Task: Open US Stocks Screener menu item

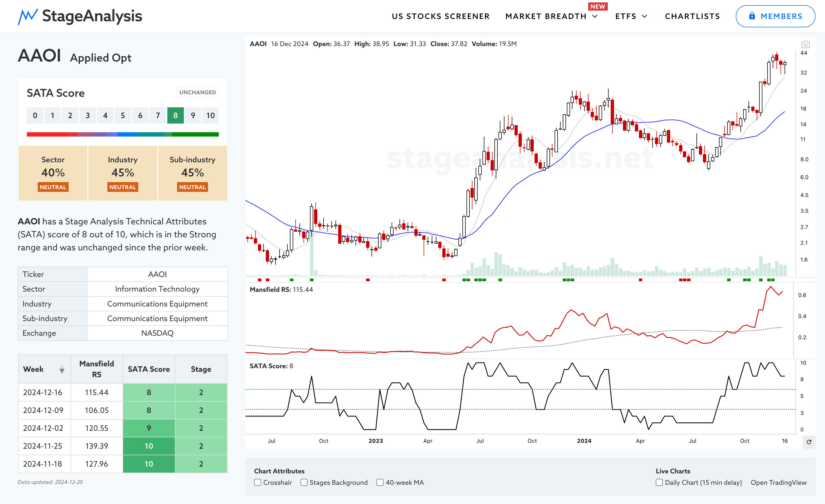Action: pos(441,16)
